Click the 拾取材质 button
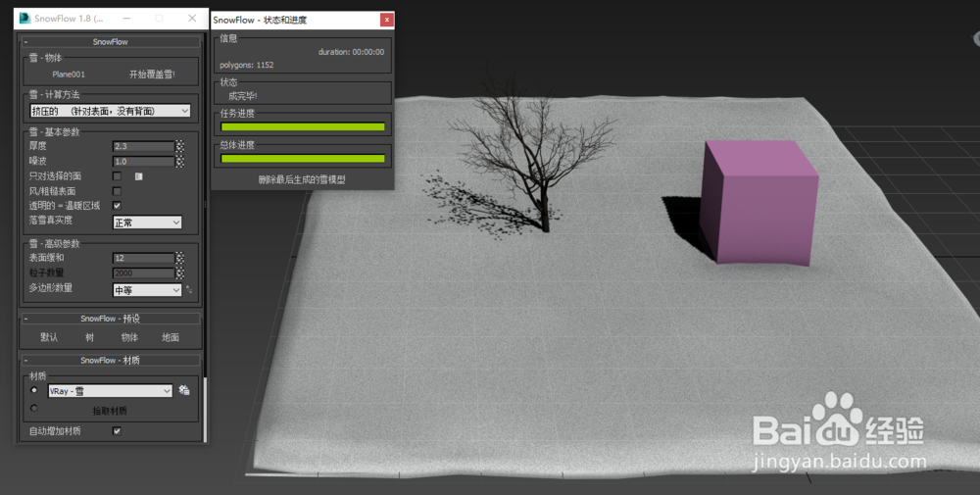The image size is (980, 495). click(110, 411)
